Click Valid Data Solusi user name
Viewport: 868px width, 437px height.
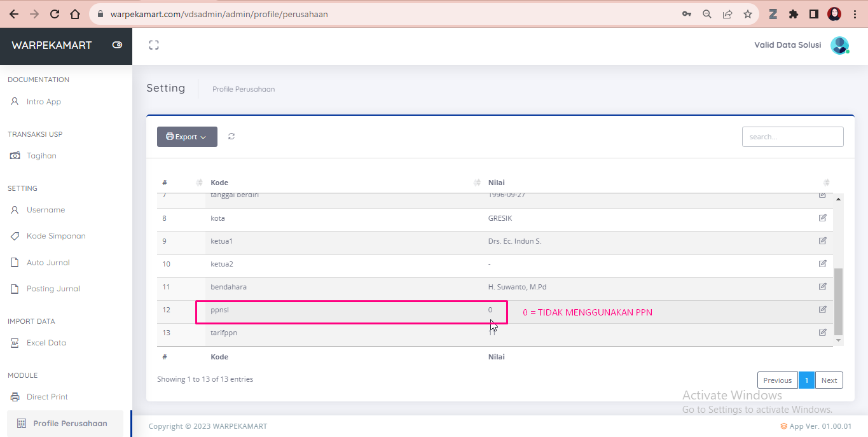[x=787, y=45]
